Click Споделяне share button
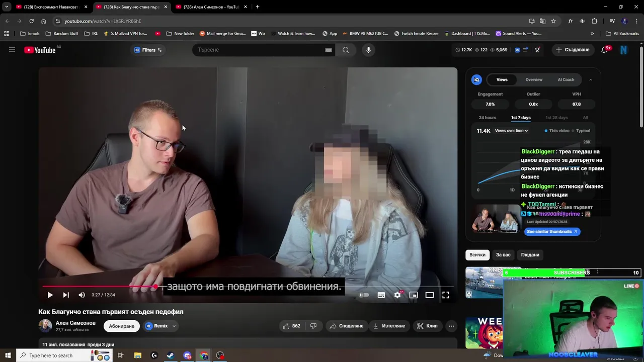This screenshot has width=644, height=362. 346,326
